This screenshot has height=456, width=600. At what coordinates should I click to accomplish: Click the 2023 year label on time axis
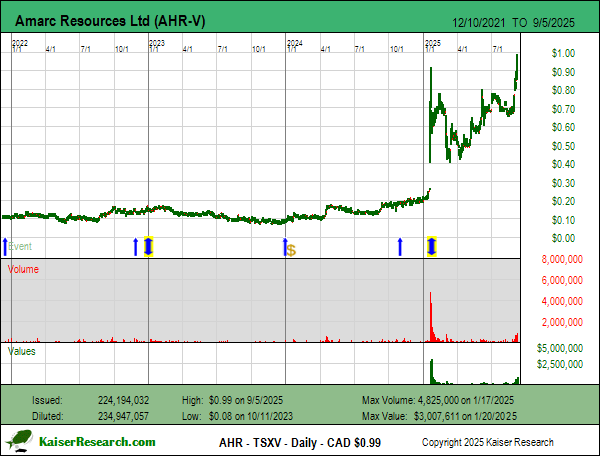pos(157,43)
